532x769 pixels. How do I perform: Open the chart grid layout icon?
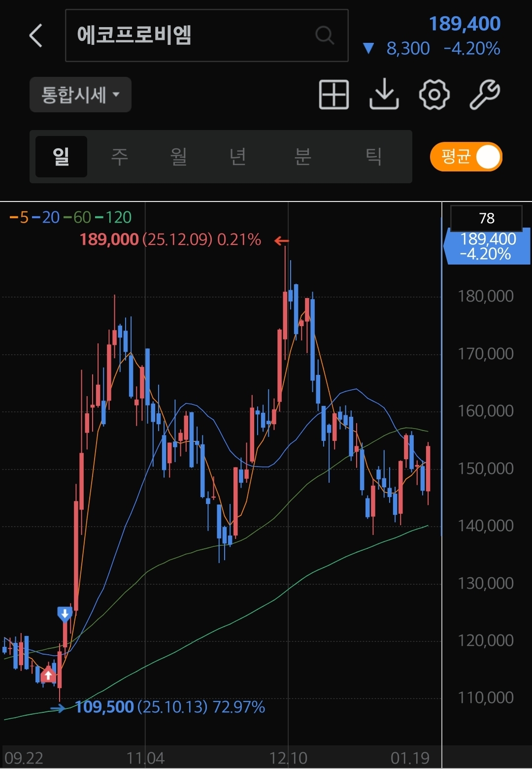click(334, 94)
